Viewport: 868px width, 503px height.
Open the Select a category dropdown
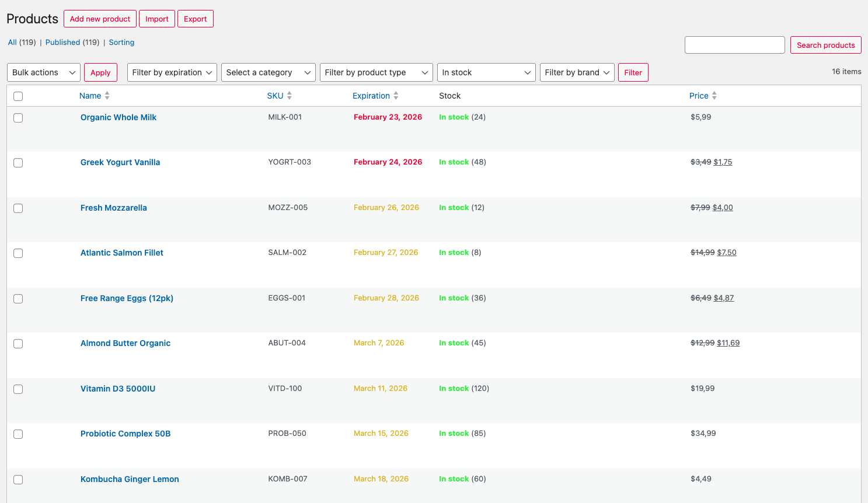coord(268,72)
